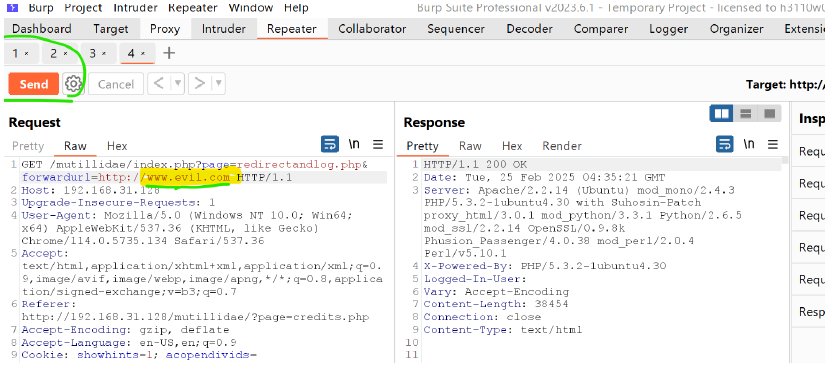Toggle non-printable \n characters in Request pane
The height and width of the screenshot is (367, 829).
tap(354, 144)
